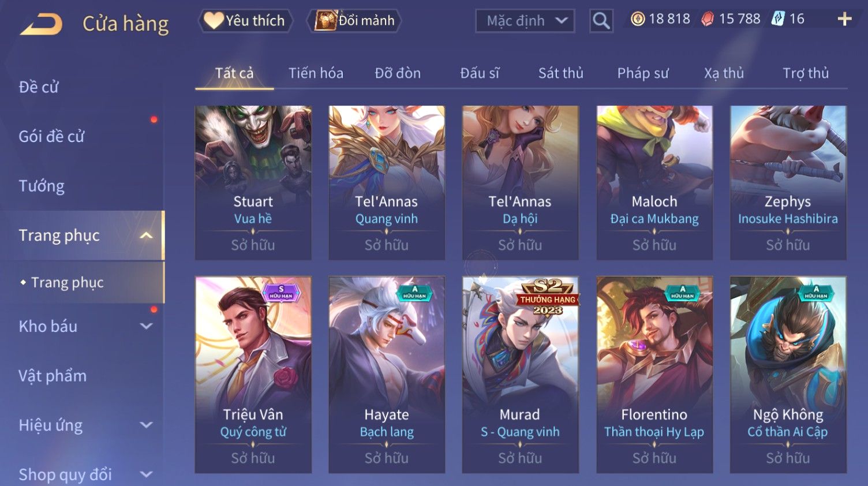Open the Mặc định sort dropdown

point(525,21)
